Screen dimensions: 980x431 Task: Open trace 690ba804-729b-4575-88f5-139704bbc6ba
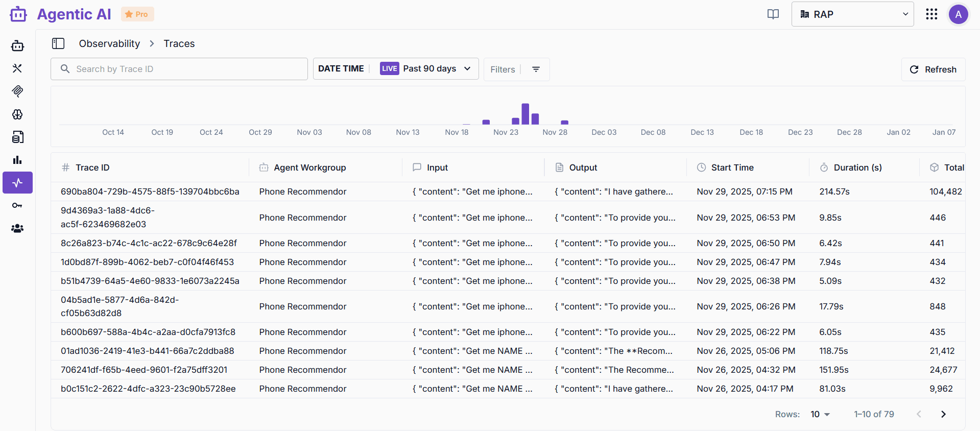pos(150,191)
